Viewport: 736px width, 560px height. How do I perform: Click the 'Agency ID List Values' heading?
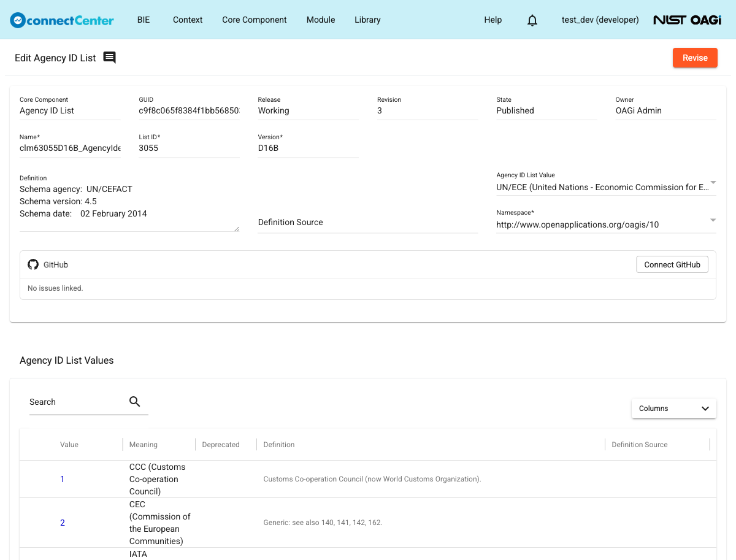(x=66, y=360)
